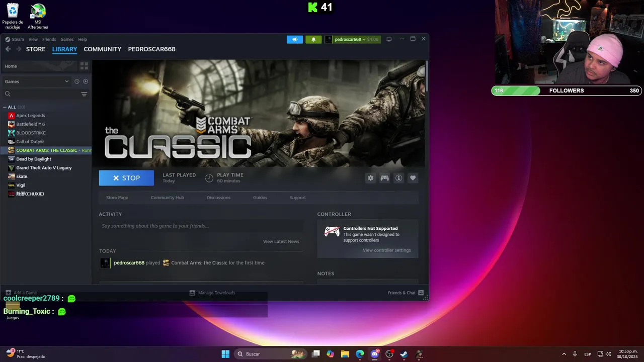Click the library search magnifier icon
Screen dimensions: 644x362
pyautogui.click(x=8, y=94)
